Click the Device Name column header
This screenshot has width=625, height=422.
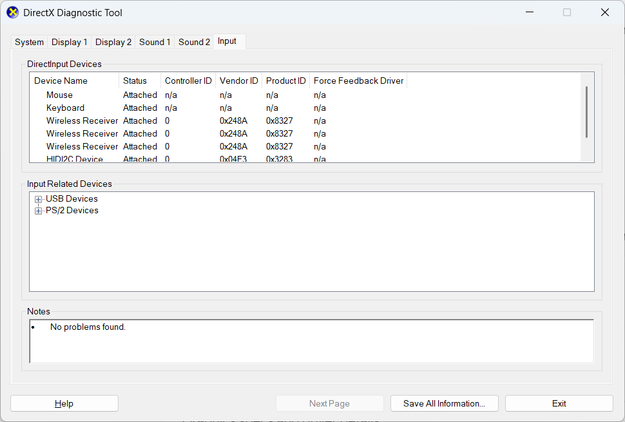(x=74, y=80)
